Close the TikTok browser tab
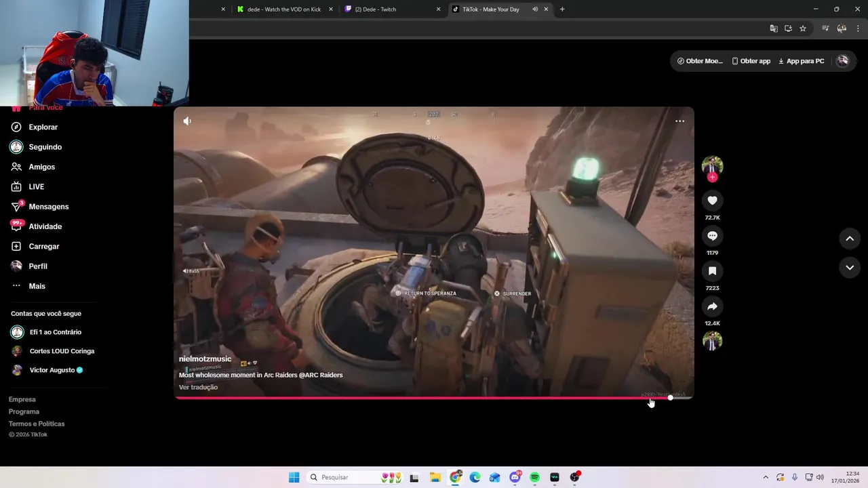The height and width of the screenshot is (488, 868). (x=546, y=9)
